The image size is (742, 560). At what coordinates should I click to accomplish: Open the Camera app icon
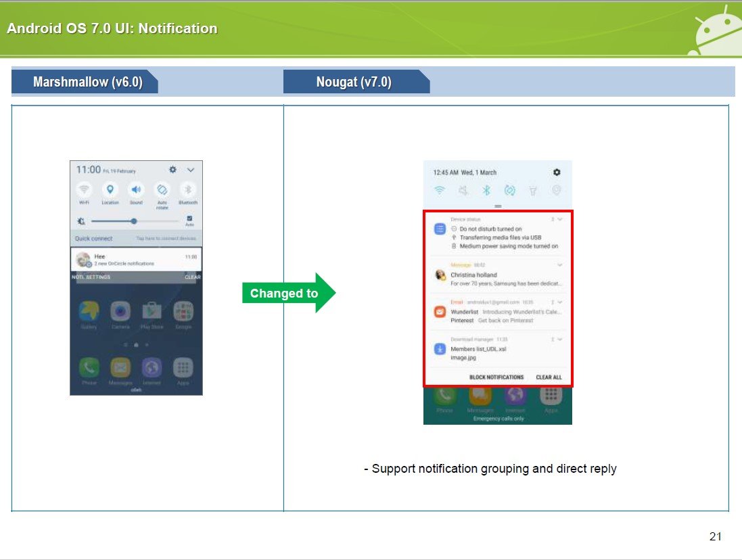point(120,310)
